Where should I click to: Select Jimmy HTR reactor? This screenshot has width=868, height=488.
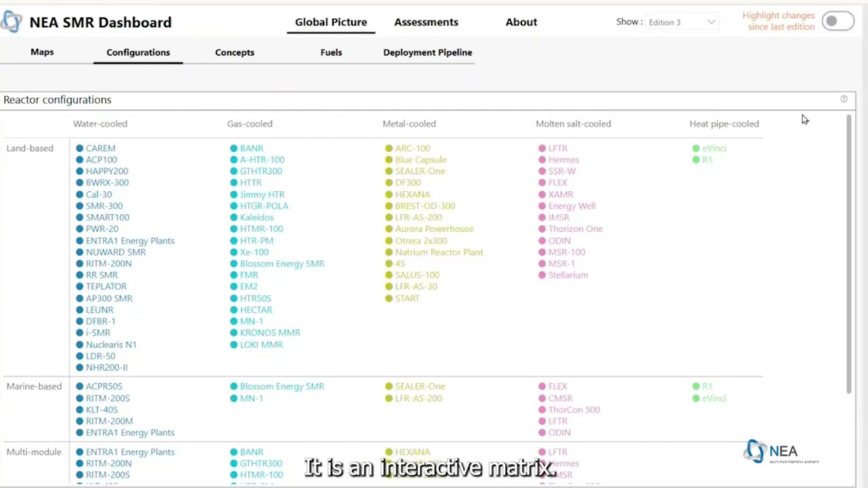tap(262, 194)
